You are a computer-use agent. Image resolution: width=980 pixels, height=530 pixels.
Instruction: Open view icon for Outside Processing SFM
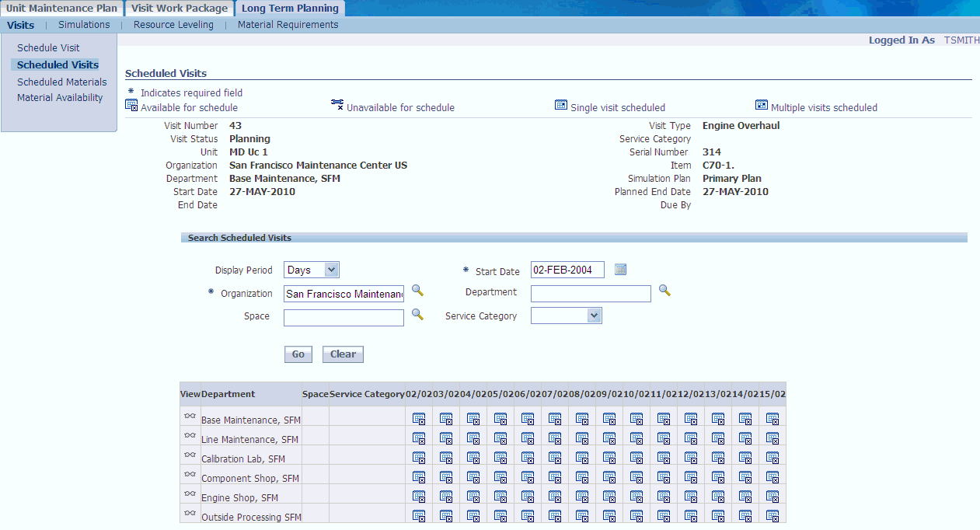[x=190, y=512]
